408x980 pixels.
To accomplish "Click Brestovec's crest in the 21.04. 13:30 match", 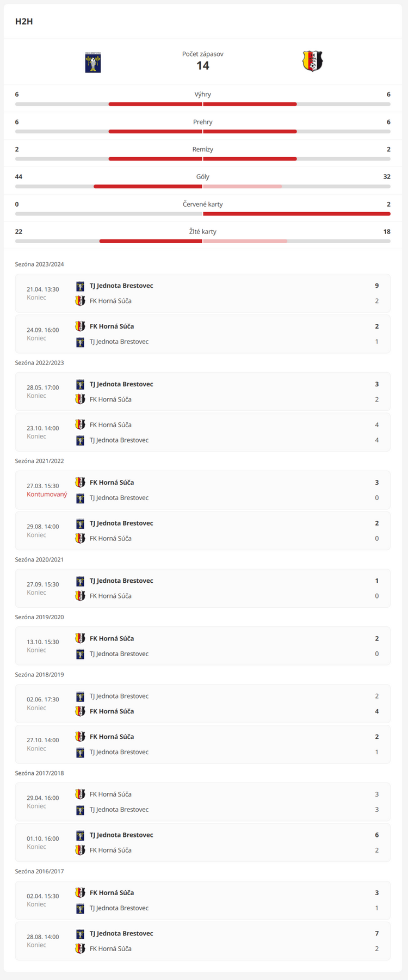I will 81,286.
